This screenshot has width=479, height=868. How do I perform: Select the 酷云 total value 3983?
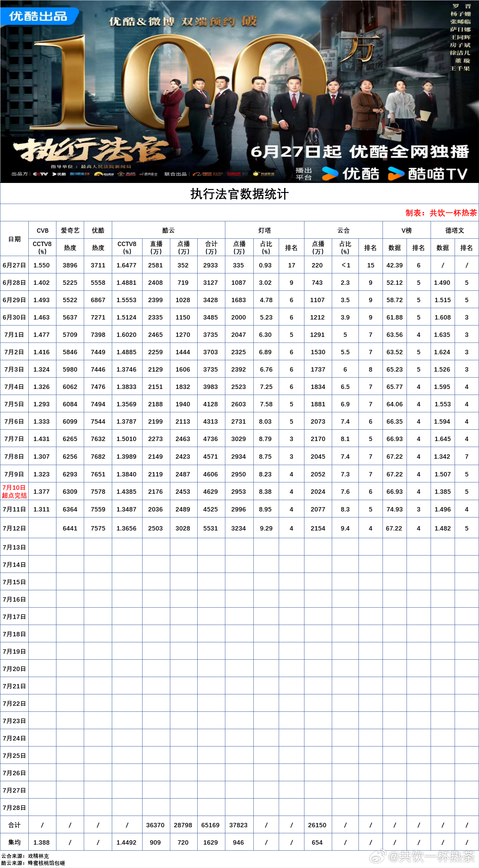click(x=211, y=387)
